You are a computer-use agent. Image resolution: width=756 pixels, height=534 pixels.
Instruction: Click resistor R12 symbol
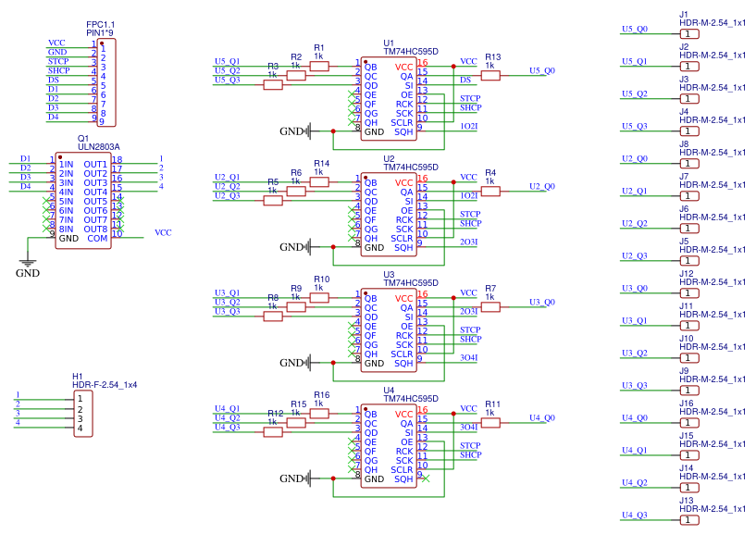click(273, 432)
